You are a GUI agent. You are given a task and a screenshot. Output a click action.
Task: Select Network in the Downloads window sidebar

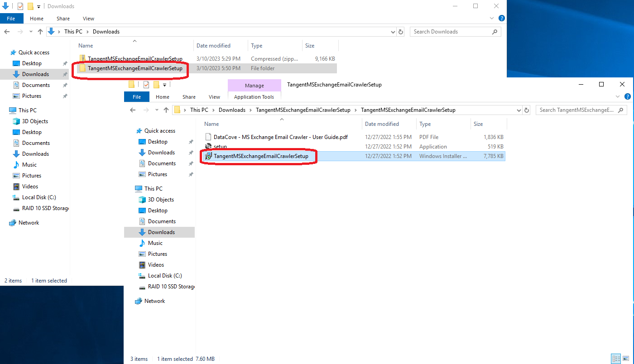click(29, 223)
